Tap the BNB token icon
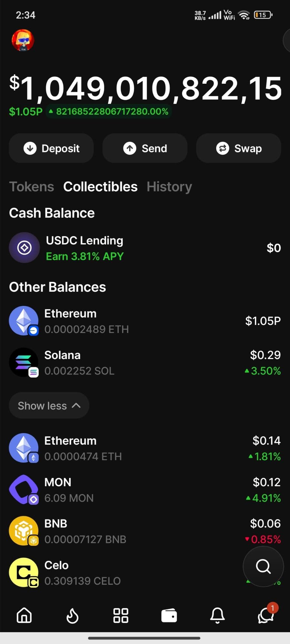This screenshot has height=644, width=290. [24, 531]
